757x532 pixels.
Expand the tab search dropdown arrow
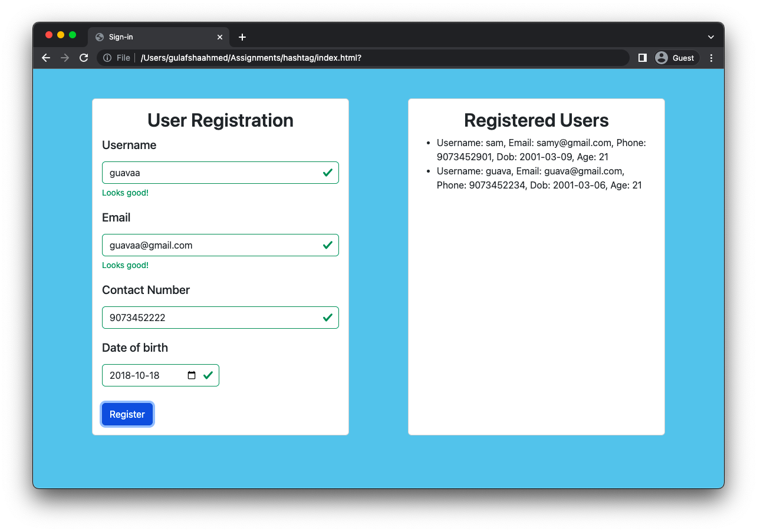click(x=711, y=37)
